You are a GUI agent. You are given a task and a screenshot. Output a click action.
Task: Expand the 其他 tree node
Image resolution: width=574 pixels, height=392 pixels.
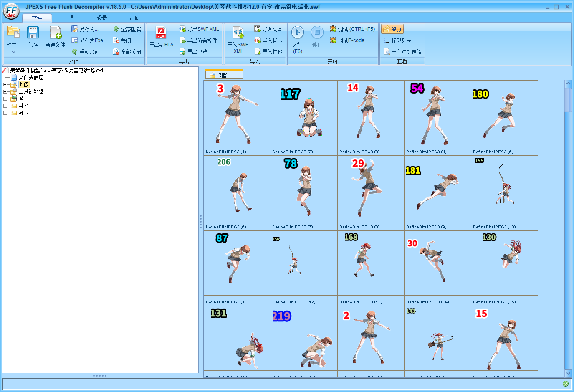tap(5, 106)
